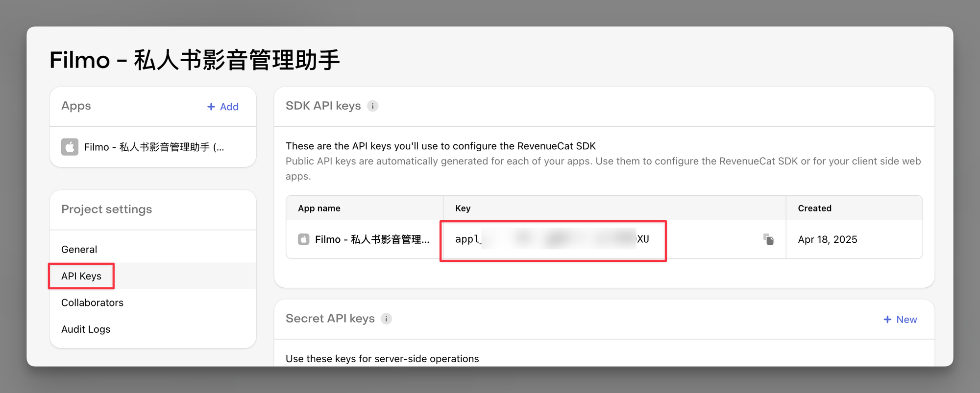Open Audit Logs page
The image size is (980, 393).
[86, 329]
